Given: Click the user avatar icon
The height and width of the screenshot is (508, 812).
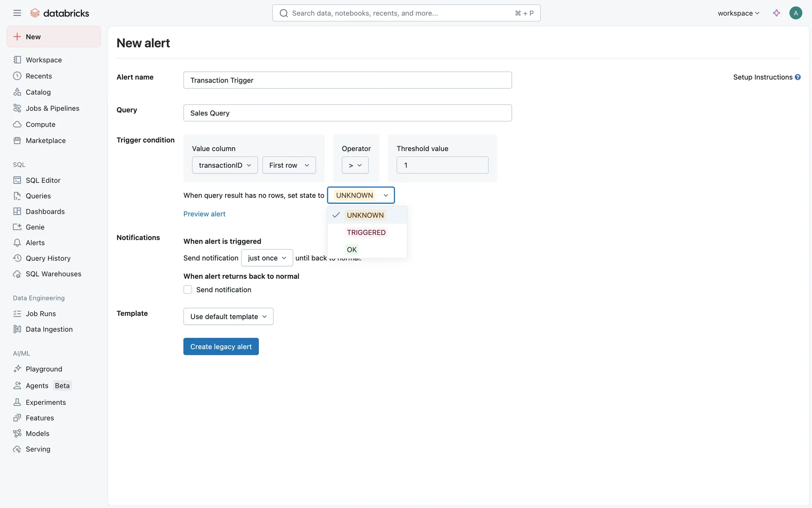Looking at the screenshot, I should point(796,13).
